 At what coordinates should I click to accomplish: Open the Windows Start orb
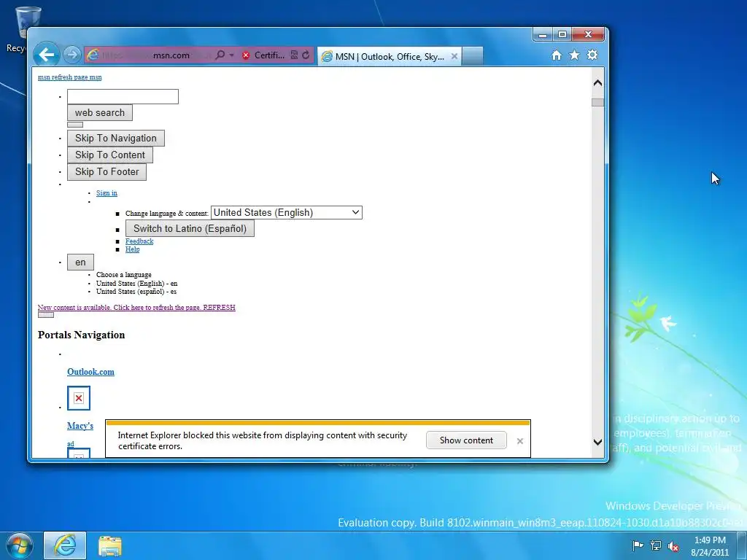pyautogui.click(x=18, y=545)
